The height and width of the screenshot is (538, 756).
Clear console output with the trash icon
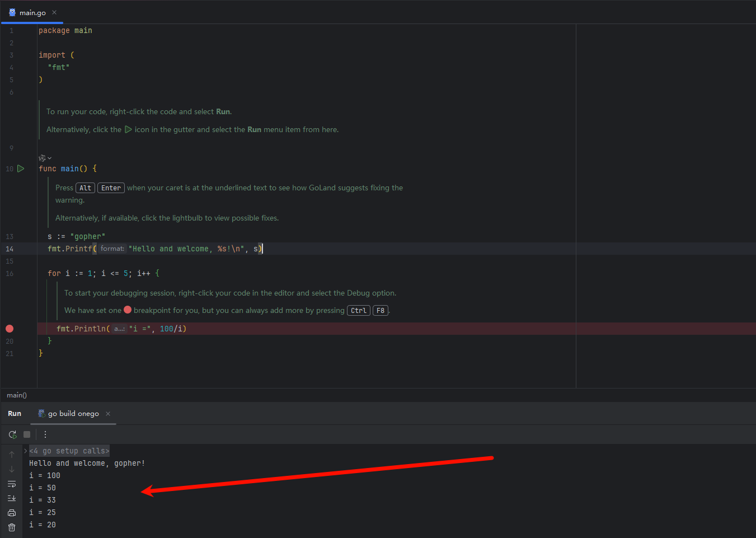point(12,527)
